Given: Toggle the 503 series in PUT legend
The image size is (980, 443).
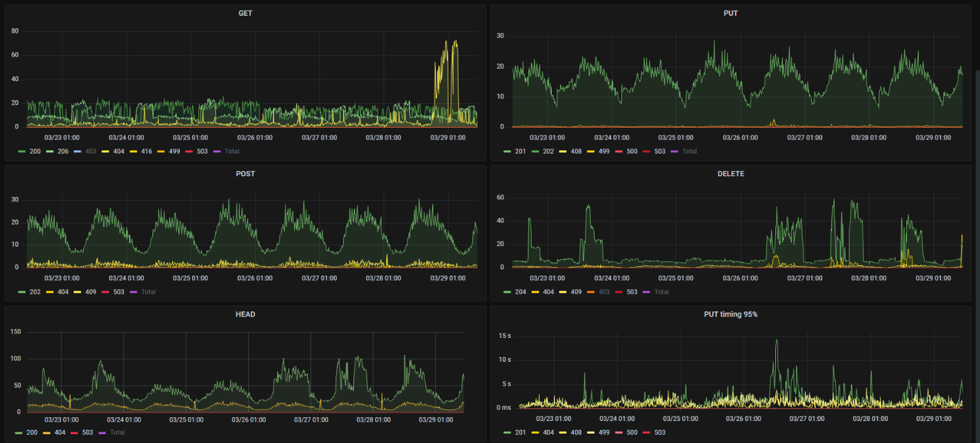Looking at the screenshot, I should tap(659, 151).
